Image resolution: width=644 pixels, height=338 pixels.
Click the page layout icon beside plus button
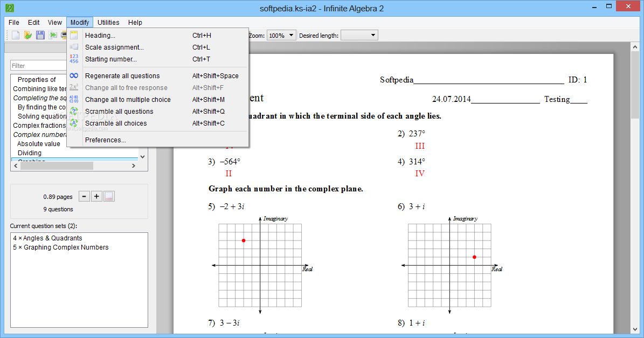tap(109, 196)
